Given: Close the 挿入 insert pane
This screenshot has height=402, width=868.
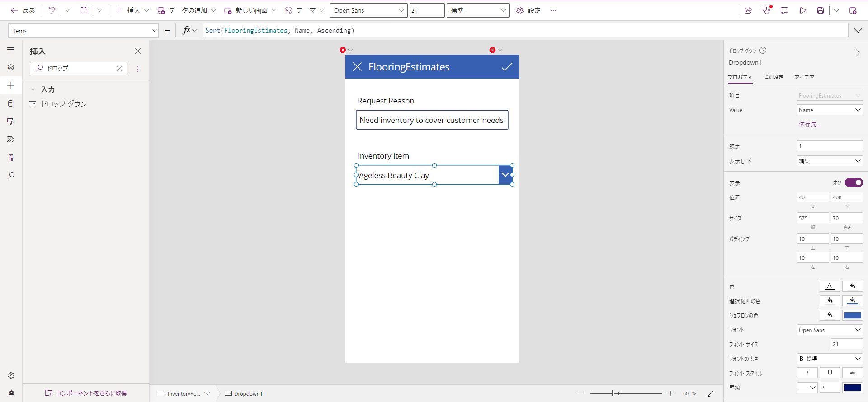Looking at the screenshot, I should point(138,51).
